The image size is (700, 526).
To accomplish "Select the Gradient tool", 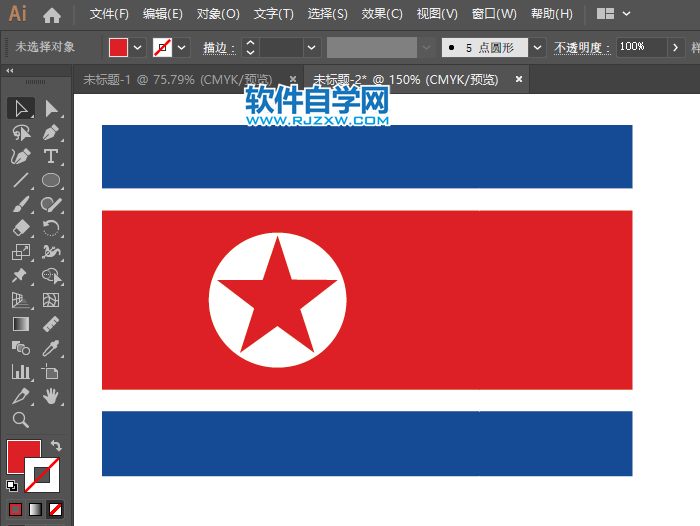I will click(x=20, y=324).
